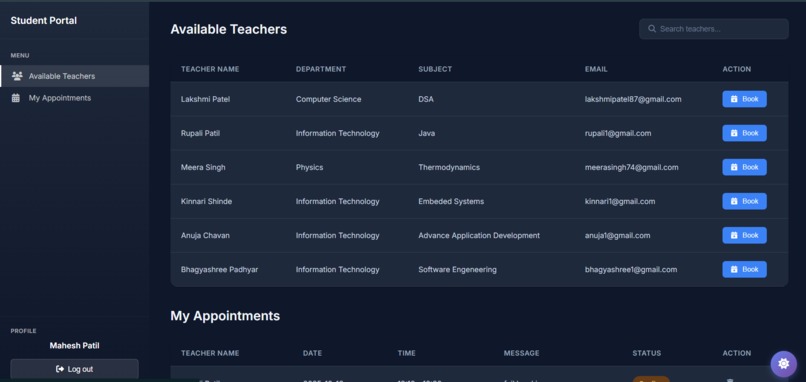The height and width of the screenshot is (382, 806).
Task: Book an appointment with Bhagyashree Padhyar
Action: point(744,269)
